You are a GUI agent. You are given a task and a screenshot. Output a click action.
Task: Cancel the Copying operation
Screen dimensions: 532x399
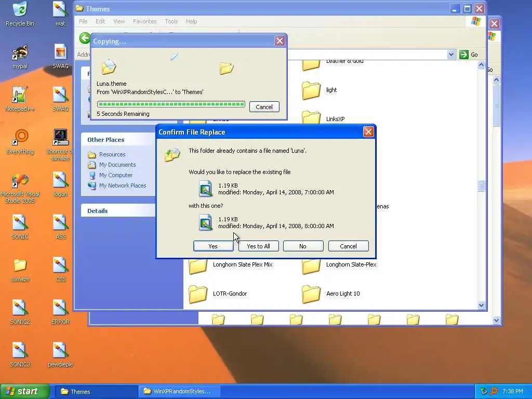click(264, 107)
